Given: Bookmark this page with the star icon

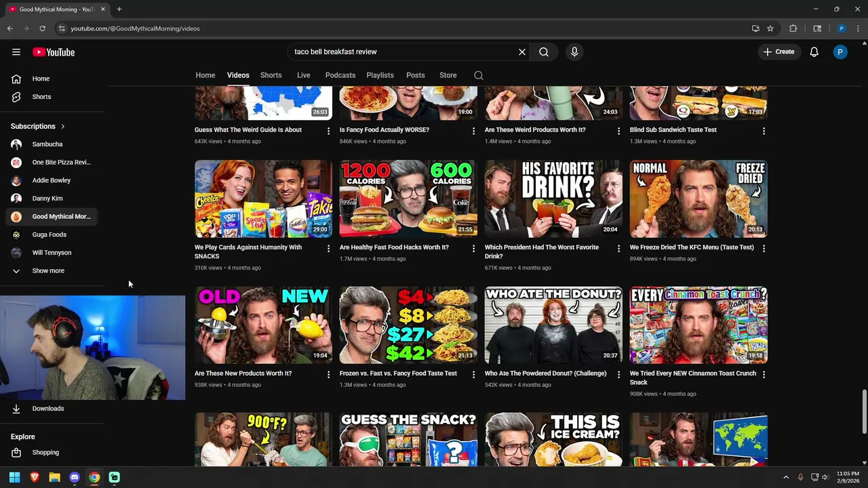Looking at the screenshot, I should tap(770, 28).
